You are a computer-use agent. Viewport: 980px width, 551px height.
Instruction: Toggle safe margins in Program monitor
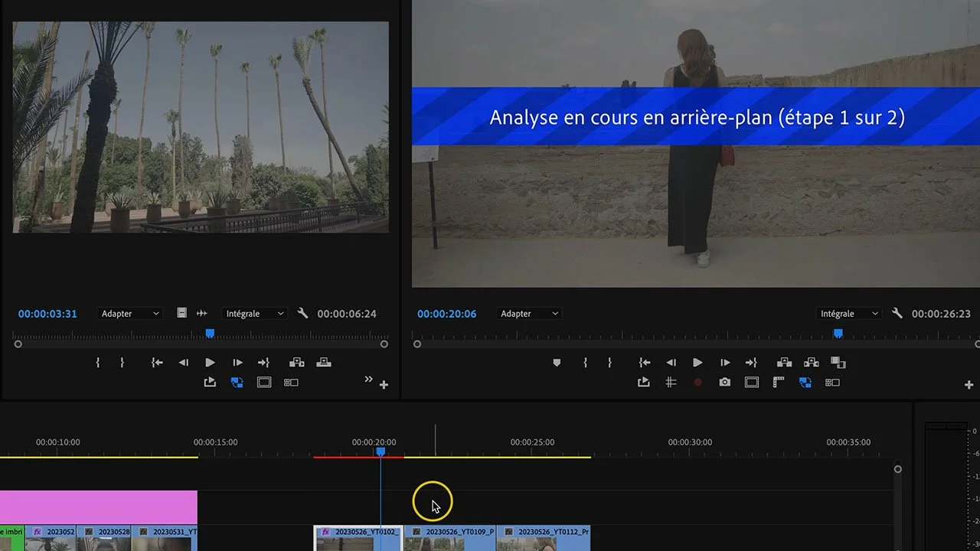[x=752, y=383]
